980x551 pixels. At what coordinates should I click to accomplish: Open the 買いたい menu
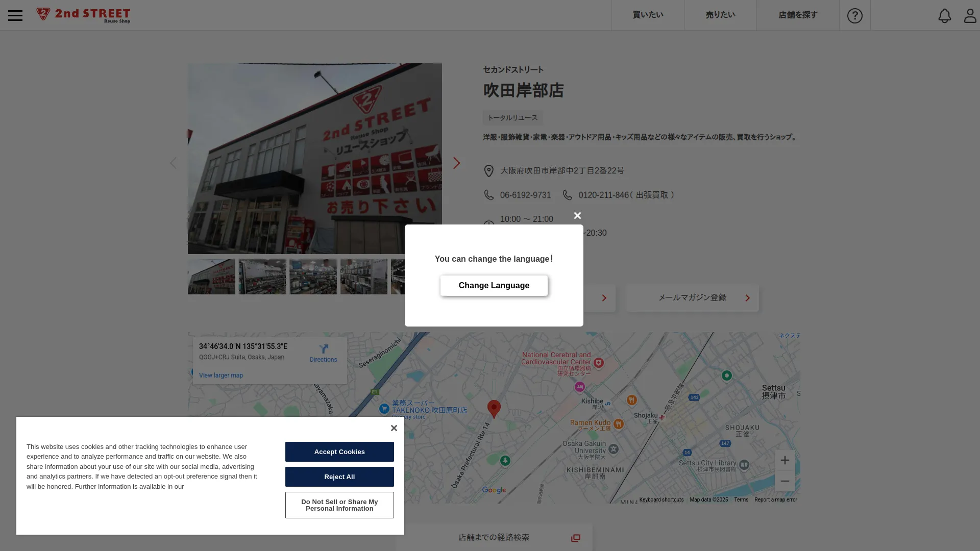pyautogui.click(x=648, y=15)
